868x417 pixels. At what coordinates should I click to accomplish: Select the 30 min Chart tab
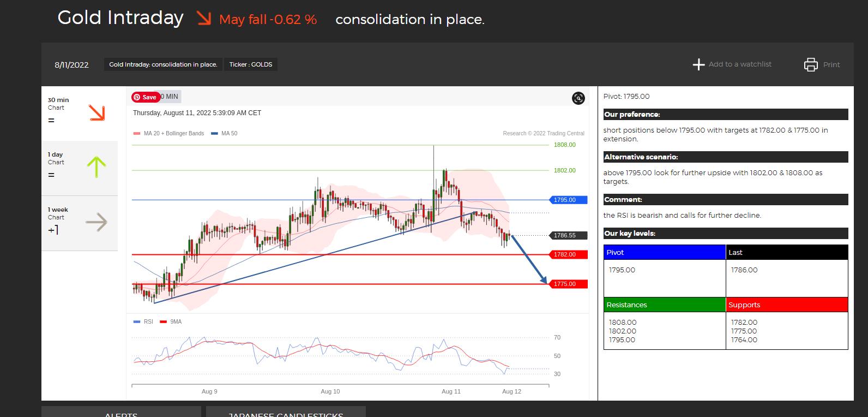[80, 114]
